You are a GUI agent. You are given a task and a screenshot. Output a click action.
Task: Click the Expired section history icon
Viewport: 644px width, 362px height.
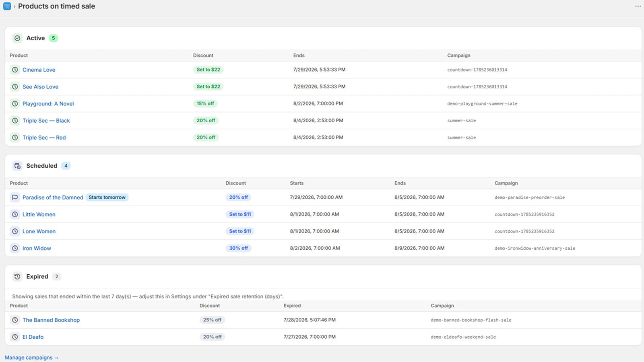pos(17,277)
